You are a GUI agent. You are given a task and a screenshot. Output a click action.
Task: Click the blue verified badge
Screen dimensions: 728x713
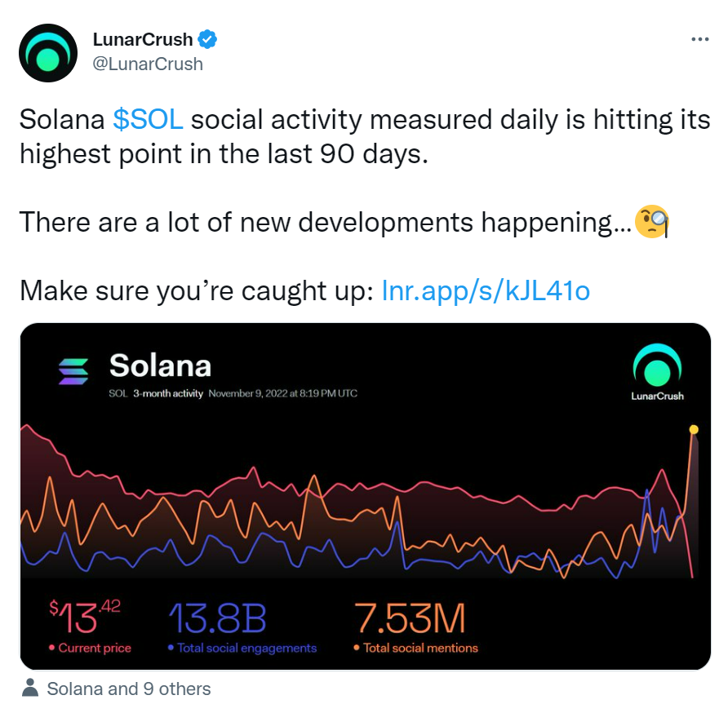(209, 38)
